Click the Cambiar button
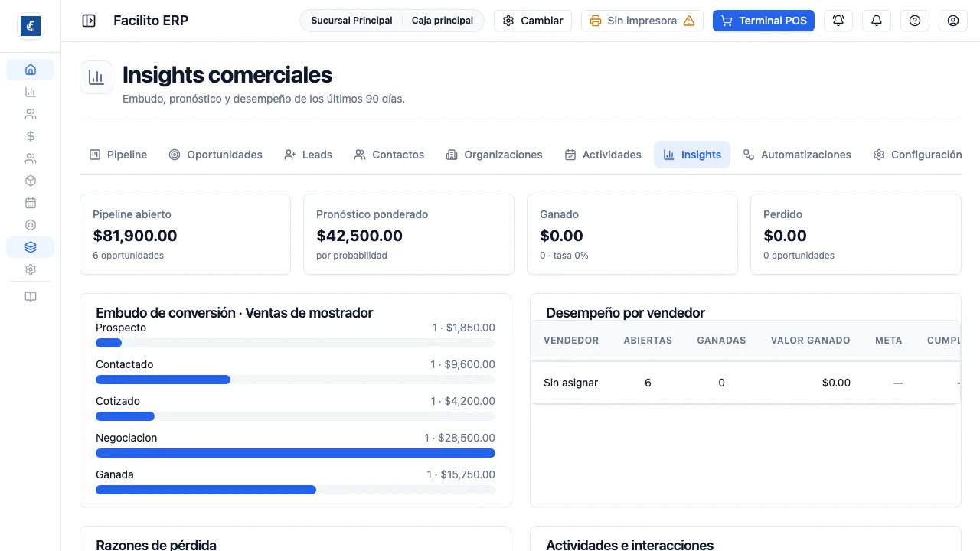This screenshot has width=980, height=551. [533, 21]
